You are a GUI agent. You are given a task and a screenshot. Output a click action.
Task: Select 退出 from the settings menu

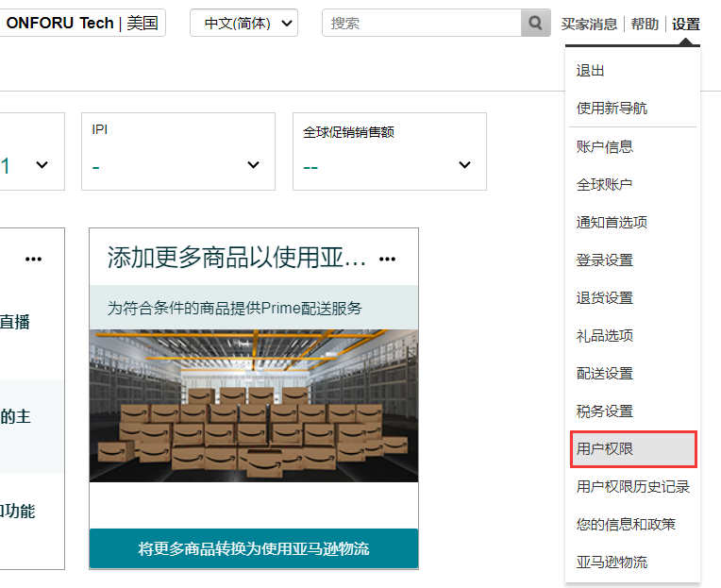(590, 71)
